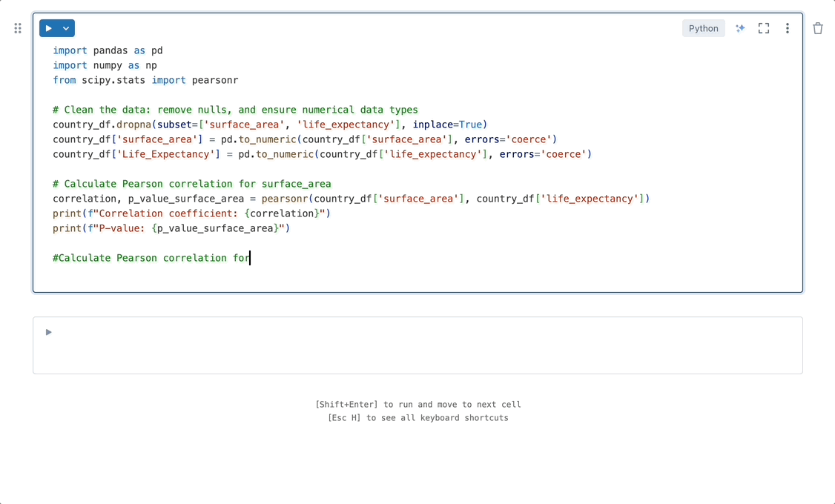Click the play triangle inside the Run button
Viewport: 835px width, 504px height.
50,27
